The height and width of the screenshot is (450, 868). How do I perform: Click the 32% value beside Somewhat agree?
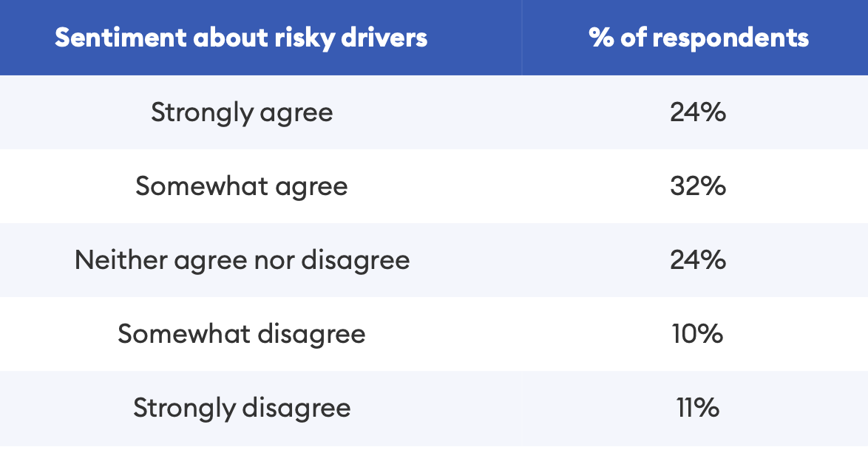(698, 186)
